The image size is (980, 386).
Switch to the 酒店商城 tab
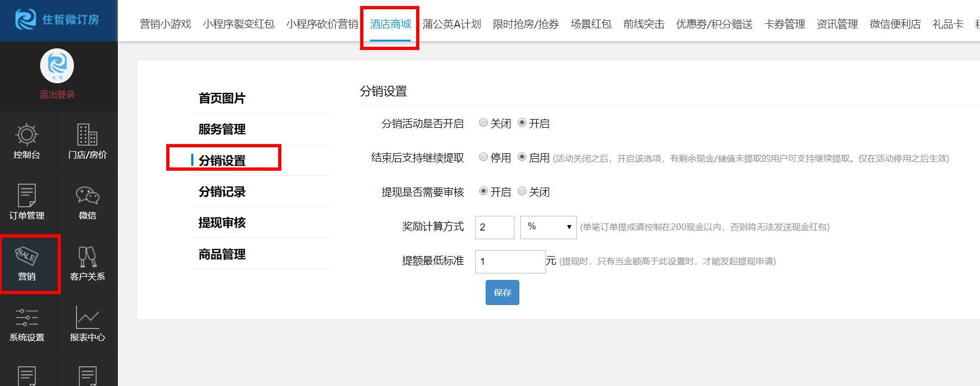[x=390, y=24]
